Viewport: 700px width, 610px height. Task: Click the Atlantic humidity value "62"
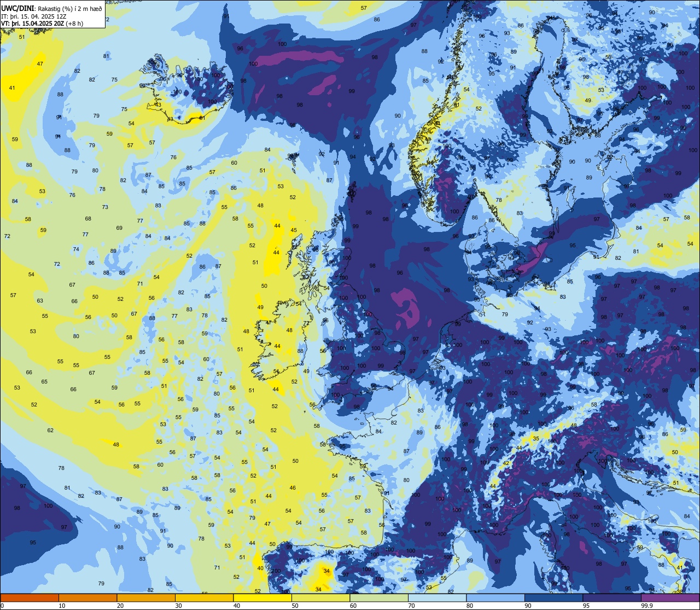click(50, 431)
